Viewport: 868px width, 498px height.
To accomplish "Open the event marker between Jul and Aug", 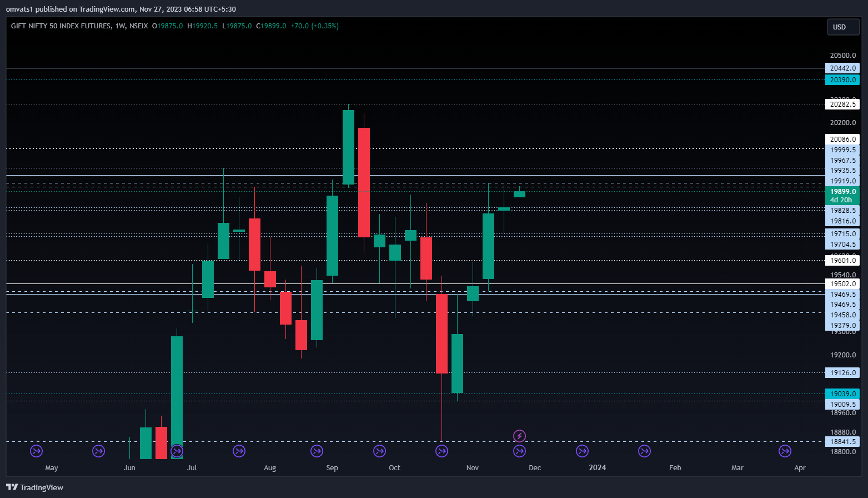I will pos(239,451).
